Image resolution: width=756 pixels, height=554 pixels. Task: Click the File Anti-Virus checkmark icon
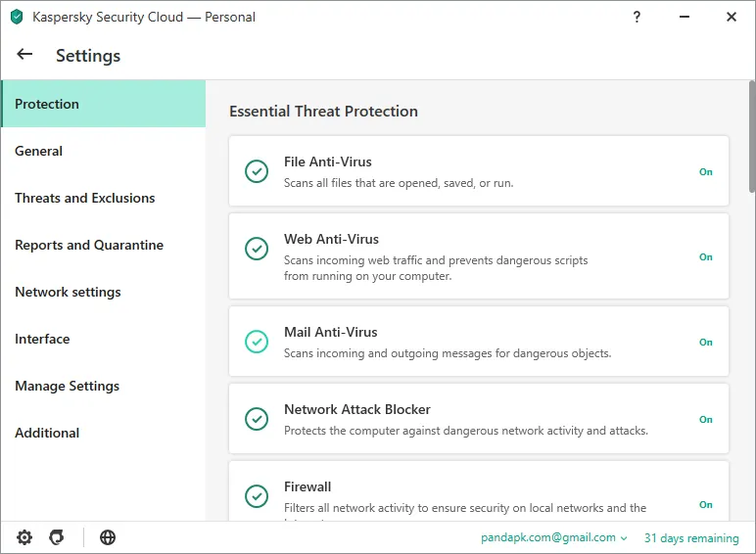point(257,171)
